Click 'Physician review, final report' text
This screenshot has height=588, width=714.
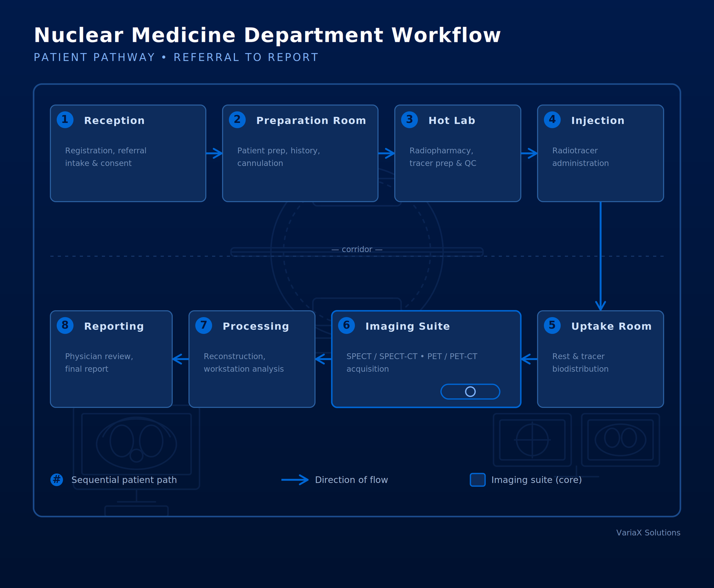[99, 363]
